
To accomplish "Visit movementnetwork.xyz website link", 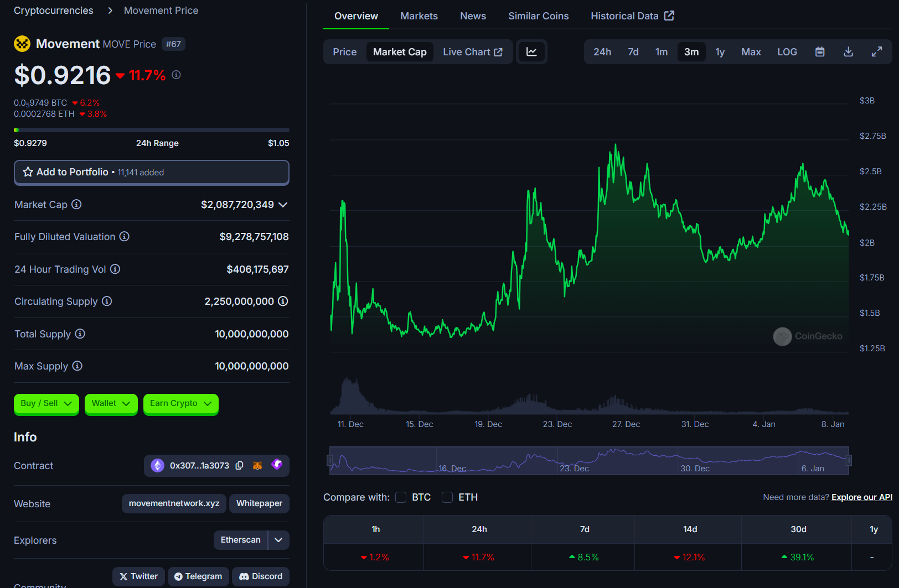I will 174,503.
